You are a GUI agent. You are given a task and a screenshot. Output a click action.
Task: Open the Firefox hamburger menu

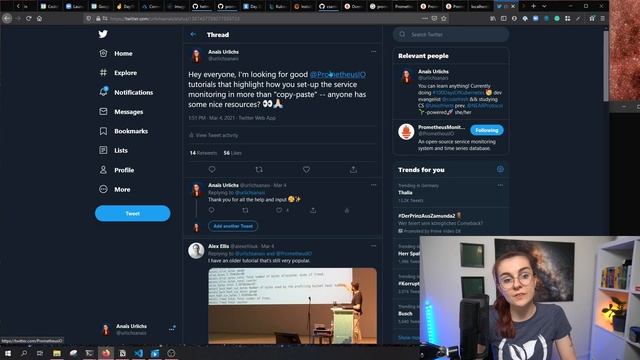point(602,18)
